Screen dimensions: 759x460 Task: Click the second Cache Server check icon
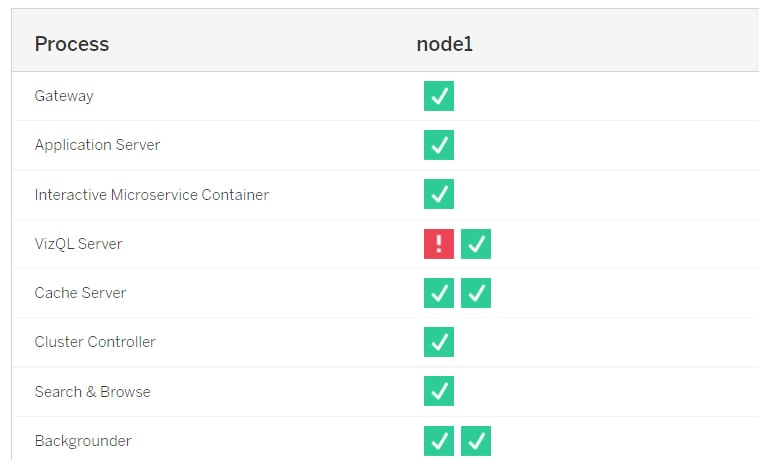pyautogui.click(x=476, y=293)
